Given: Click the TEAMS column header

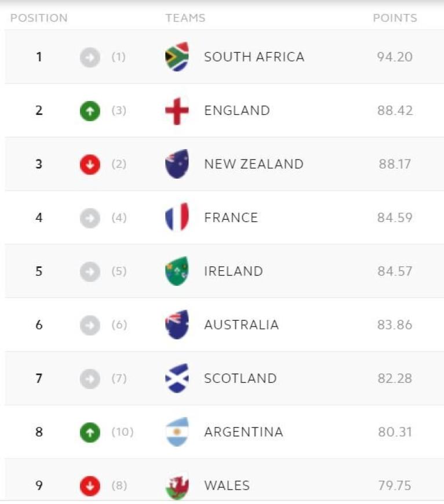Looking at the screenshot, I should click(184, 18).
